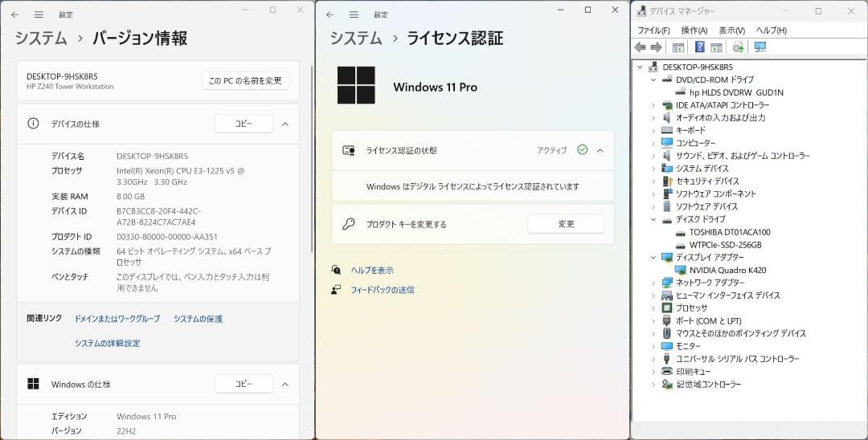The image size is (868, 440).
Task: Open the ファイル(F) menu
Action: (653, 31)
